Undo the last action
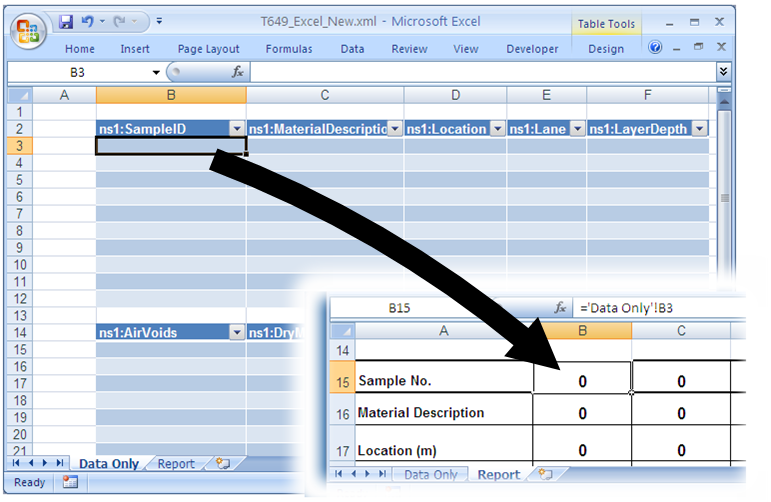 [x=87, y=21]
